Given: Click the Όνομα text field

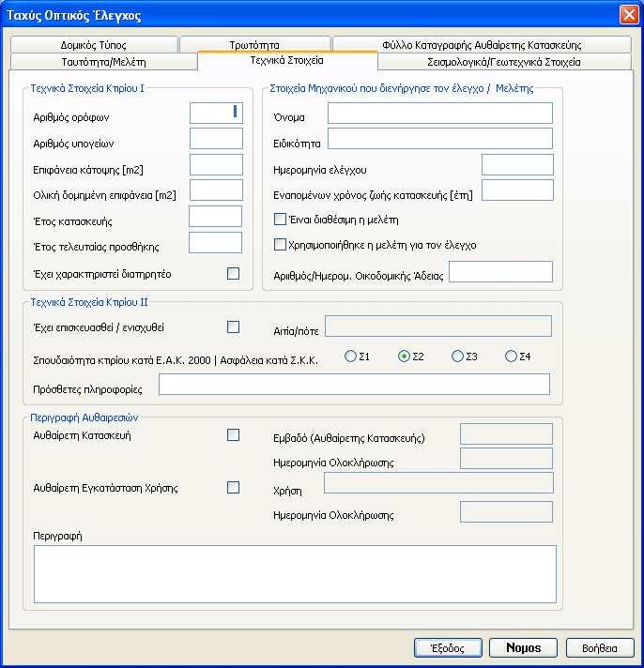Looking at the screenshot, I should pyautogui.click(x=440, y=113).
